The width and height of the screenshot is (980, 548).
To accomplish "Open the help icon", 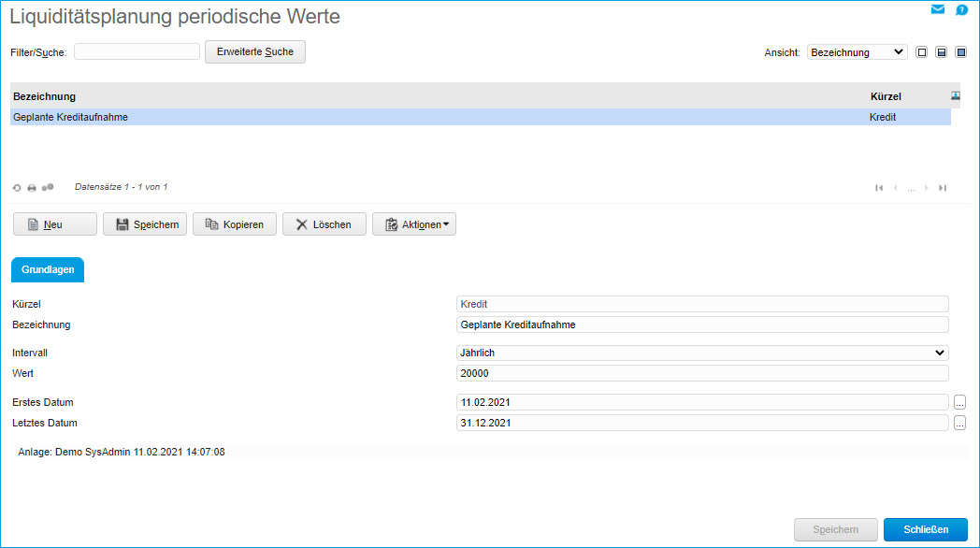I will click(961, 9).
